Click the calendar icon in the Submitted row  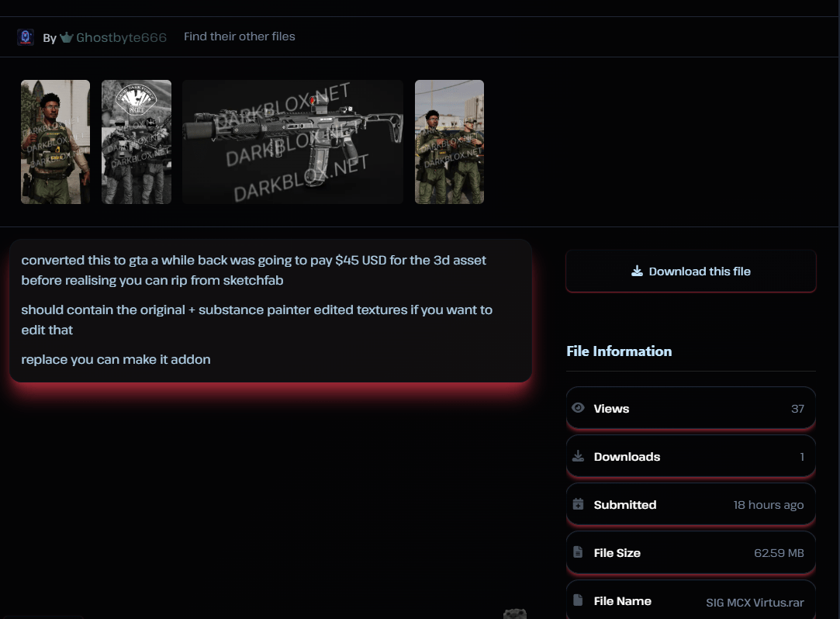coord(578,504)
